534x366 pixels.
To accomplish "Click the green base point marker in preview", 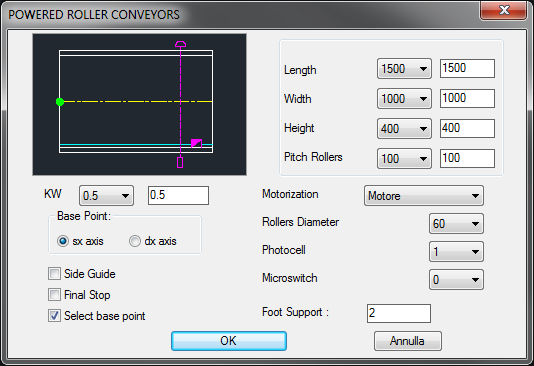I will pos(60,101).
